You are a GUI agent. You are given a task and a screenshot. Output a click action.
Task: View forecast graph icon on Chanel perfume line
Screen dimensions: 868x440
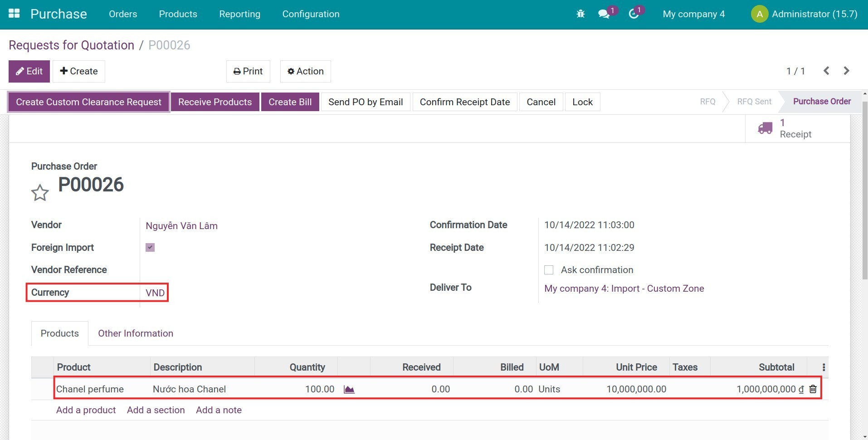pos(348,389)
